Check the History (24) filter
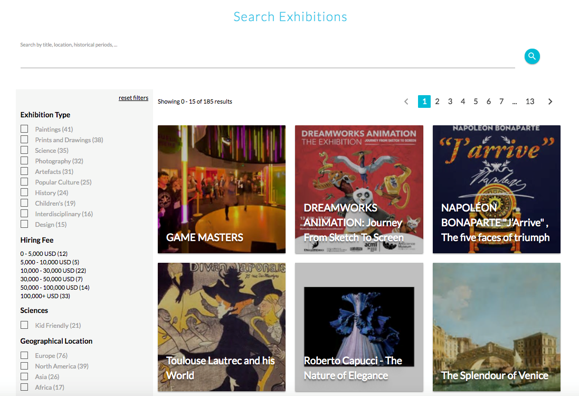Image resolution: width=579 pixels, height=396 pixels. coord(24,192)
